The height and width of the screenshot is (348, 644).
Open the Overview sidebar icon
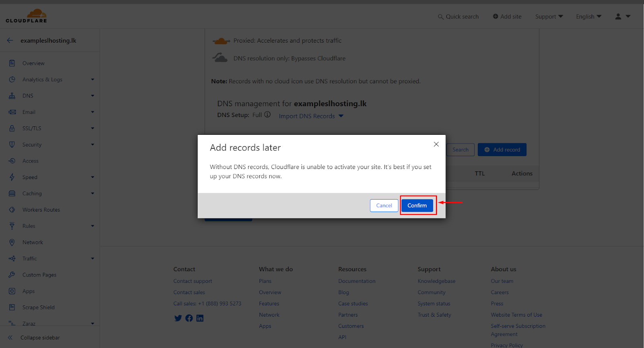tap(12, 63)
